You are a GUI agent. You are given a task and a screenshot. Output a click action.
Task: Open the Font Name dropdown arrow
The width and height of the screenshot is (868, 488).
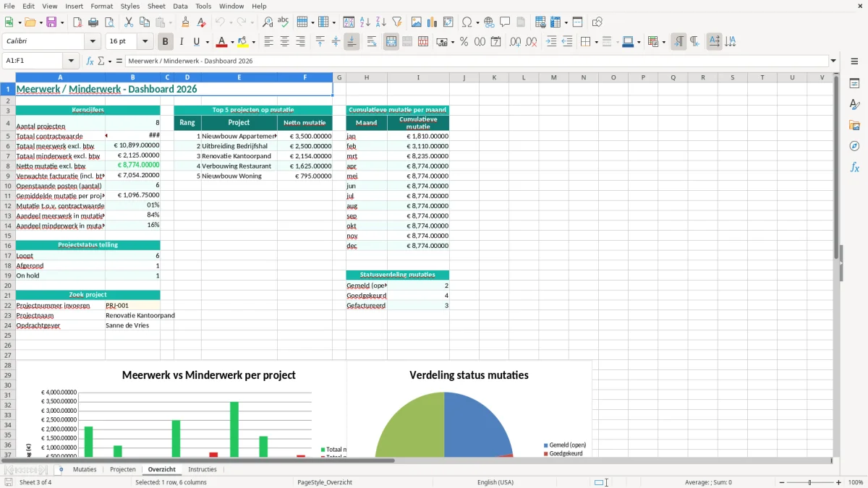pyautogui.click(x=93, y=42)
